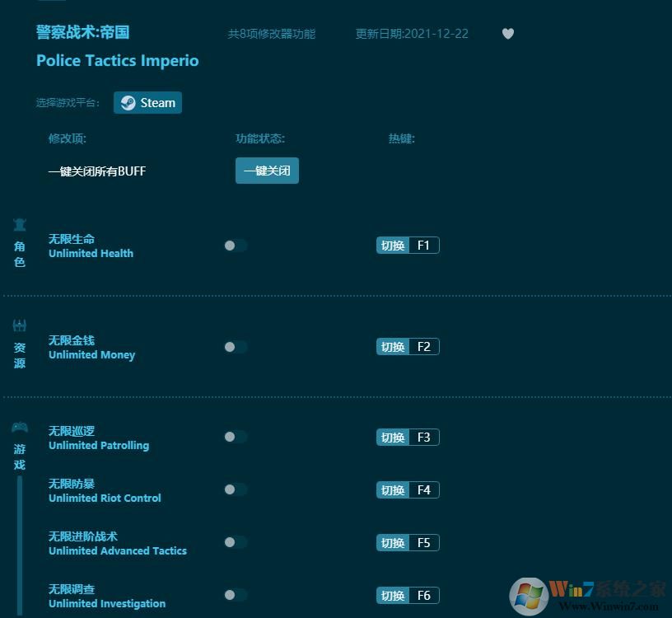Click the game (游戏) gamepad category icon
Viewport: 672px width, 618px height.
pos(20,427)
